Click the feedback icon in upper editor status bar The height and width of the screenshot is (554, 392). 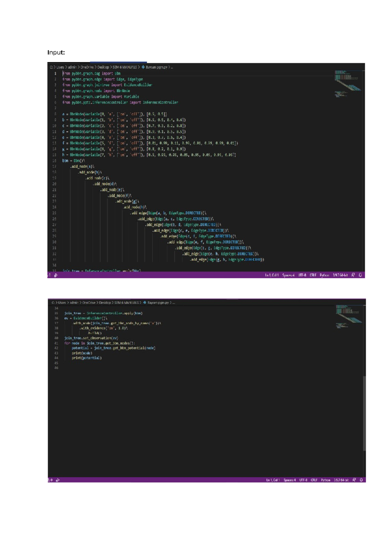[x=353, y=275]
